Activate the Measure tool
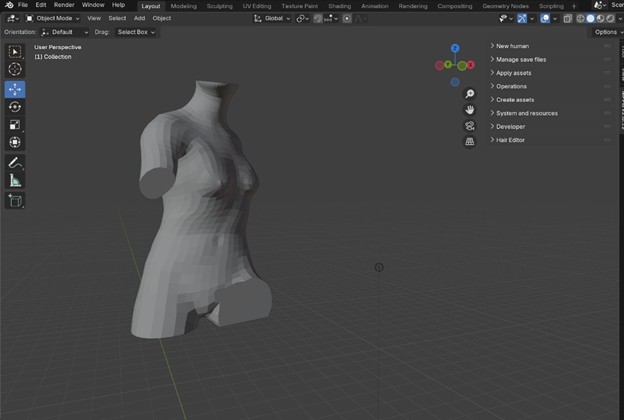This screenshot has width=624, height=420. 15,181
